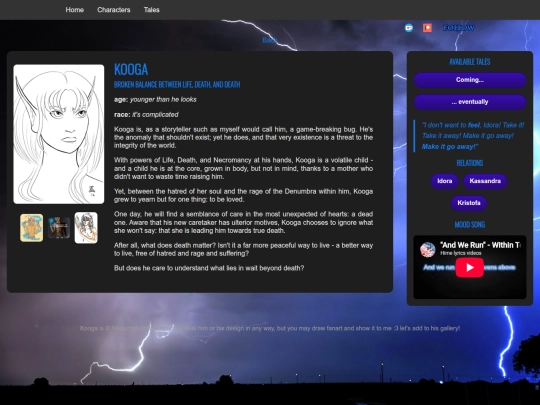Open the "And We Run" video title

point(480,245)
